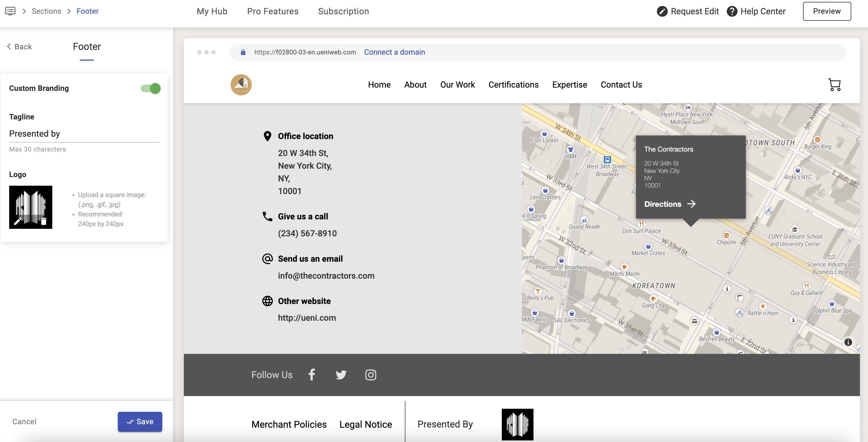The width and height of the screenshot is (868, 442).
Task: Click the Help Center question mark icon
Action: pyautogui.click(x=732, y=11)
